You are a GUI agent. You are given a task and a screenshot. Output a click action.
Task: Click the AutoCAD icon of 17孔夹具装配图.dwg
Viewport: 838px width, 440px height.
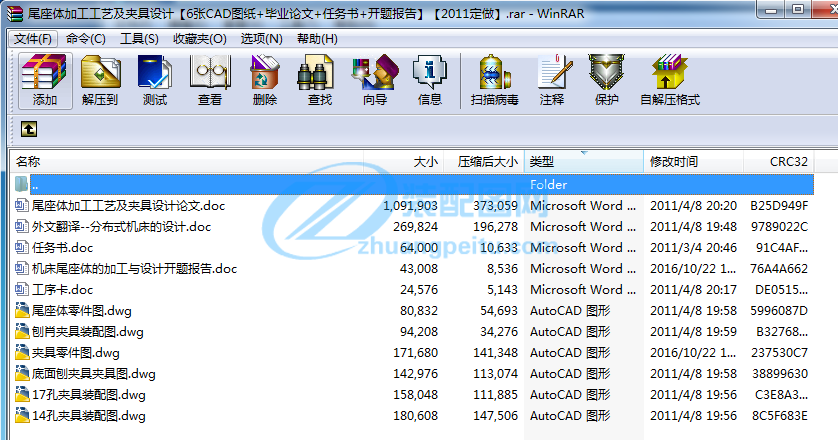(22, 394)
